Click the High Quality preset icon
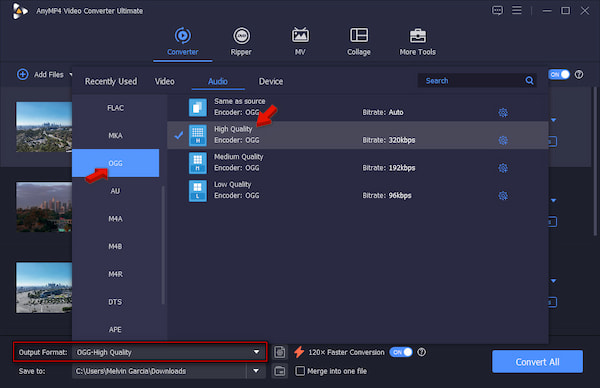Image resolution: width=600 pixels, height=388 pixels. point(197,135)
